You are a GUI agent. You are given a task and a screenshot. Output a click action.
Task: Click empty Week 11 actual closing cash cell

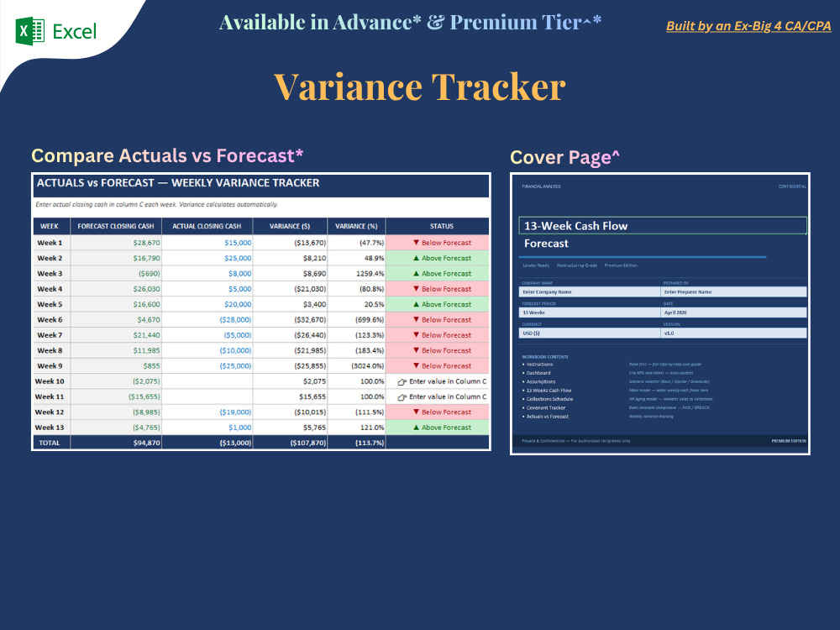[x=207, y=397]
